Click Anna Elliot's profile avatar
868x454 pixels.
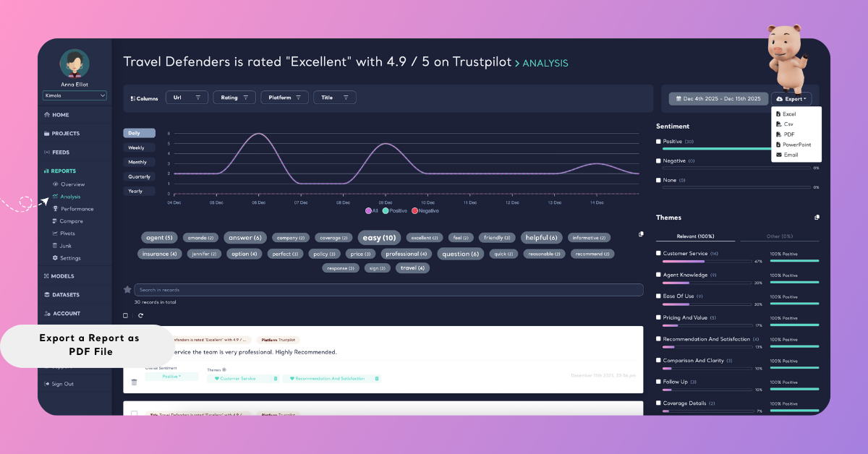pos(75,64)
